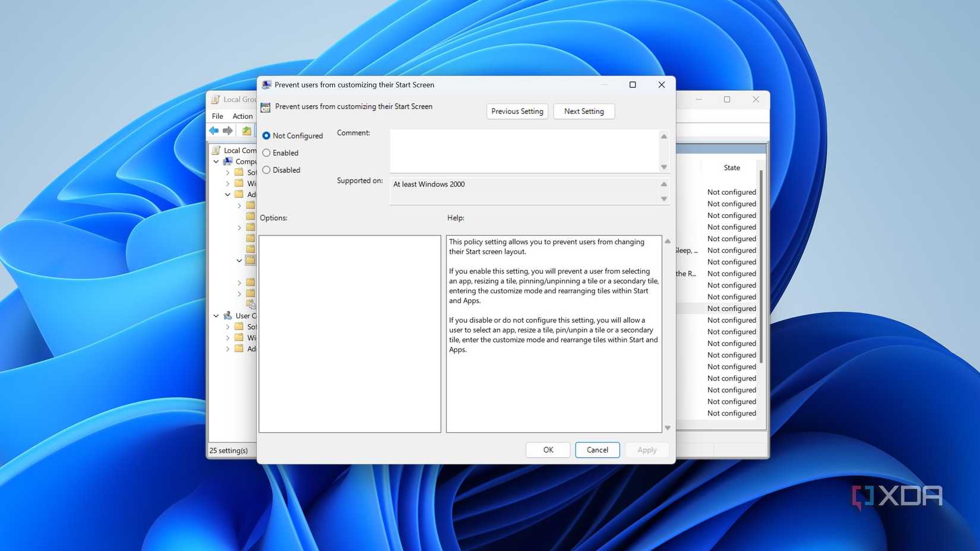980x551 pixels.
Task: Select the User Configuration node icon
Action: tap(228, 316)
